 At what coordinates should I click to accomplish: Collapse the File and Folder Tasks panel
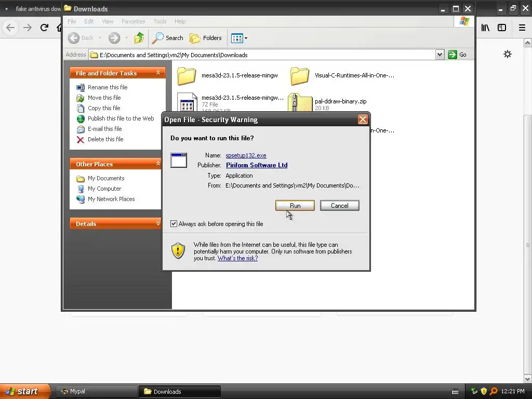pyautogui.click(x=158, y=73)
